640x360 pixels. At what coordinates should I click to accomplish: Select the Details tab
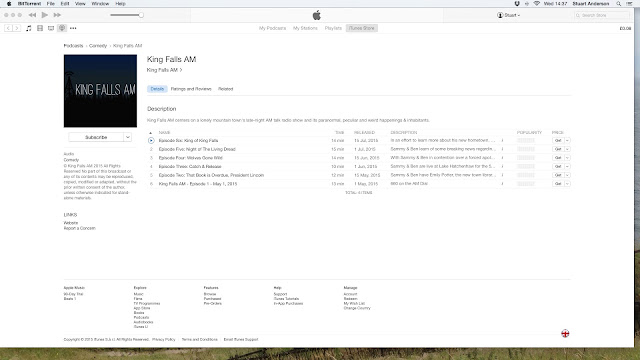pyautogui.click(x=157, y=89)
